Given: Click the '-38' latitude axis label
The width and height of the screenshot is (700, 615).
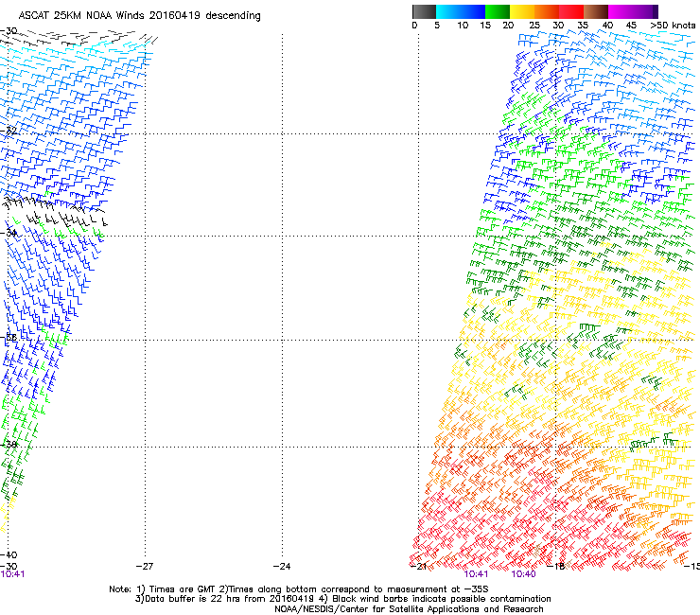Looking at the screenshot, I should [x=9, y=445].
